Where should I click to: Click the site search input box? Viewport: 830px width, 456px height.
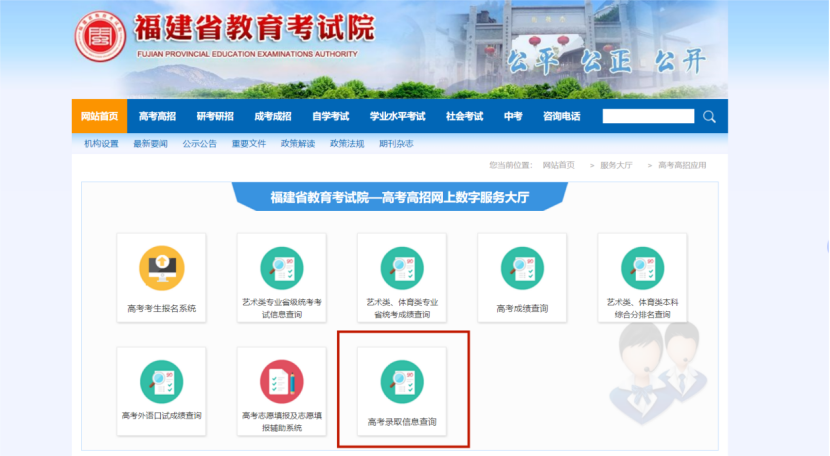point(648,116)
